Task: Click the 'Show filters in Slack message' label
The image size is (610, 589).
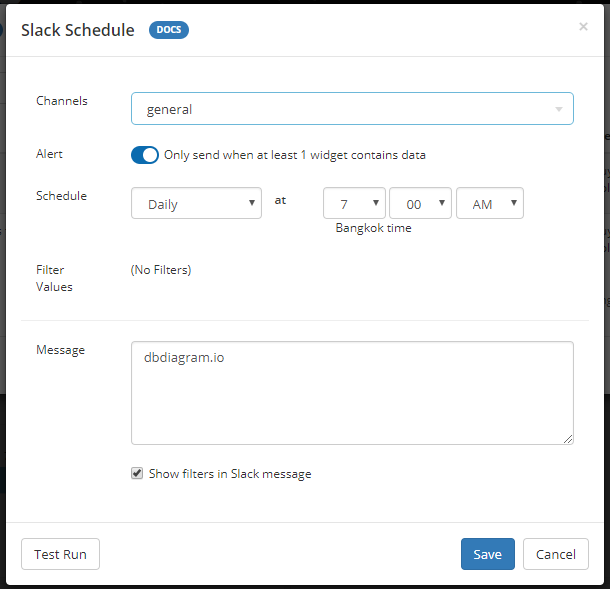Action: click(230, 474)
